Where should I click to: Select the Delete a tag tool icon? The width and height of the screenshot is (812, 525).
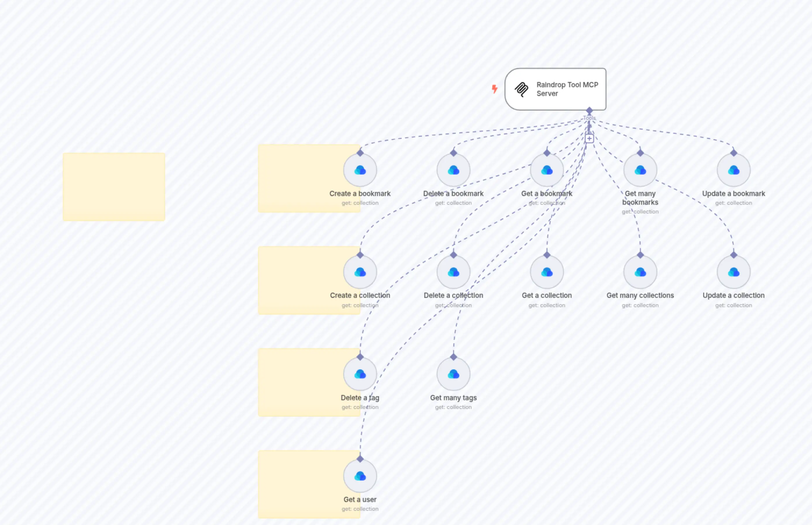pos(360,374)
